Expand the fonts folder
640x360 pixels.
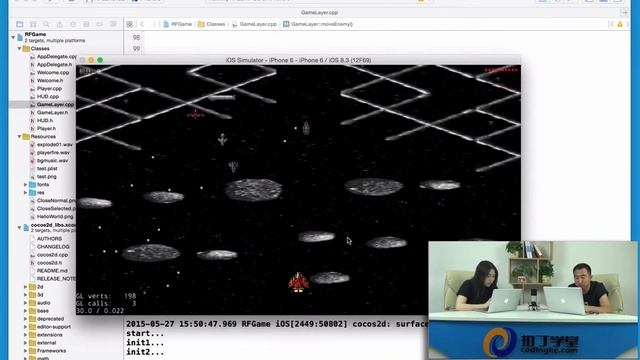[26, 184]
